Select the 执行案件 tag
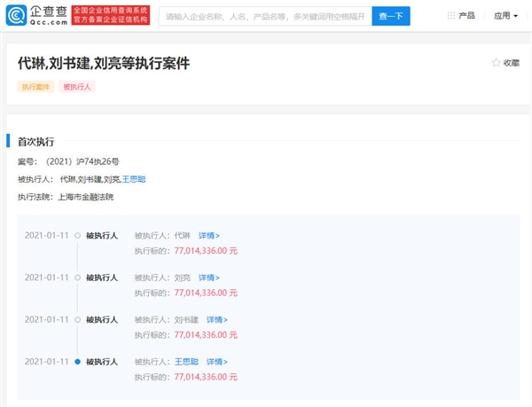532x407 pixels. click(x=35, y=87)
